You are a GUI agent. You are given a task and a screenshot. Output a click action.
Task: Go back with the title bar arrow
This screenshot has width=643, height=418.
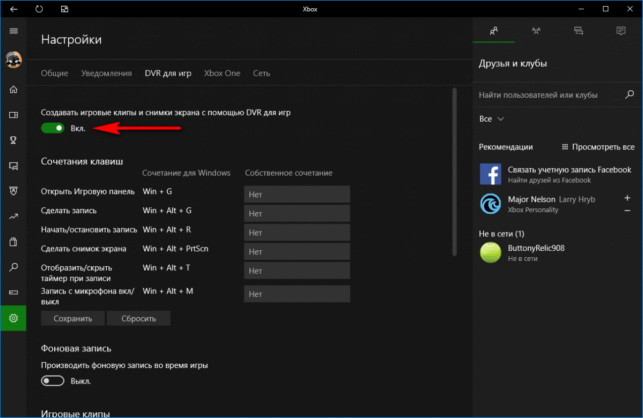click(14, 9)
